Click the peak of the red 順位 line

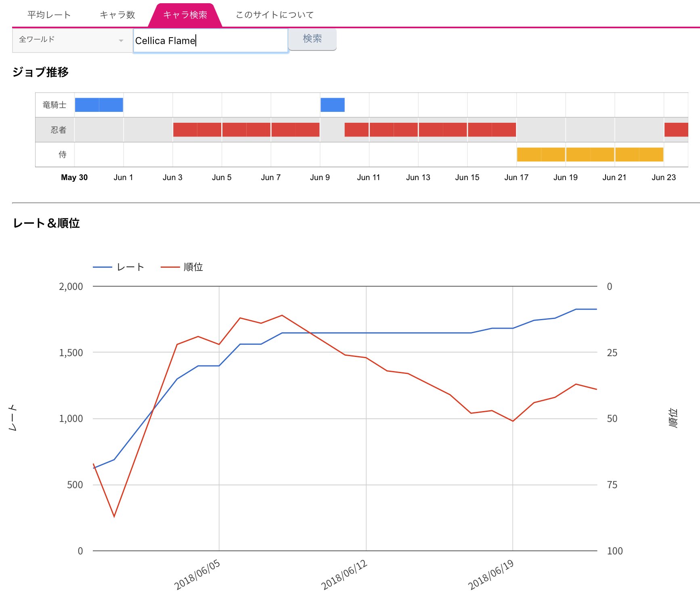[x=282, y=316]
